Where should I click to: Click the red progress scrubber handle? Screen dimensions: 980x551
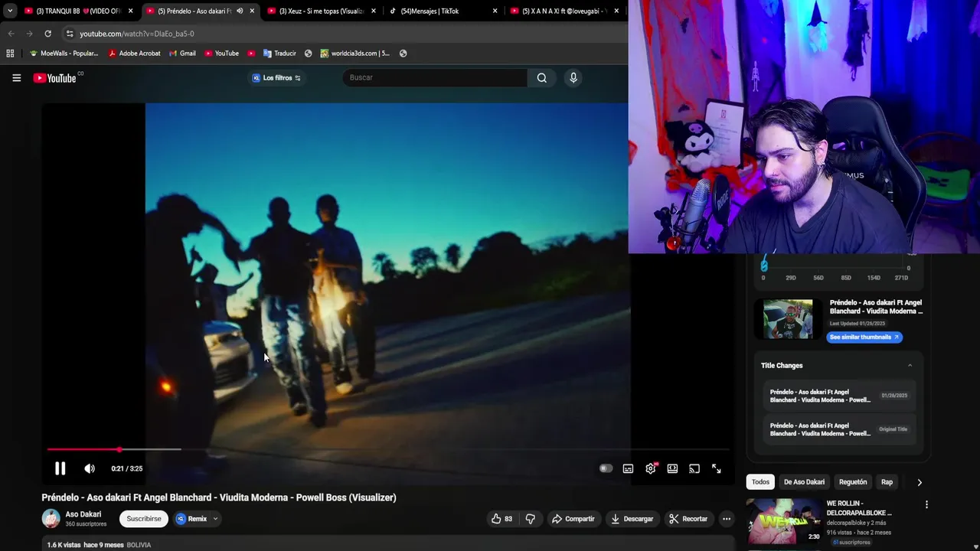click(x=119, y=450)
